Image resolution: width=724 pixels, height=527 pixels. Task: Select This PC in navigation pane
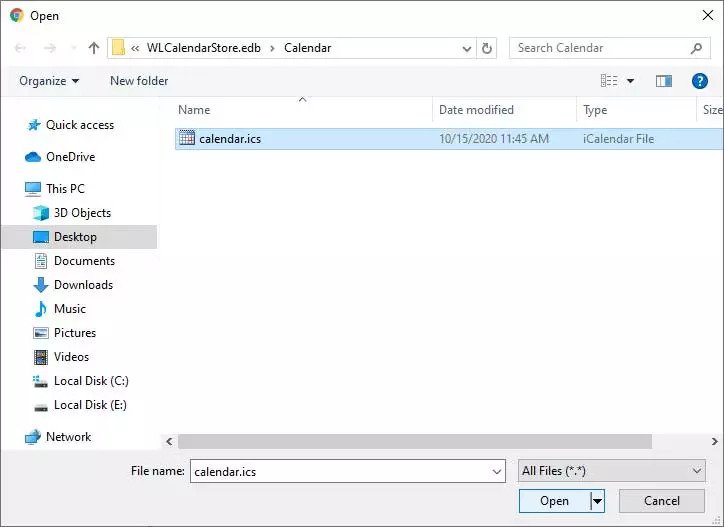[x=65, y=189]
